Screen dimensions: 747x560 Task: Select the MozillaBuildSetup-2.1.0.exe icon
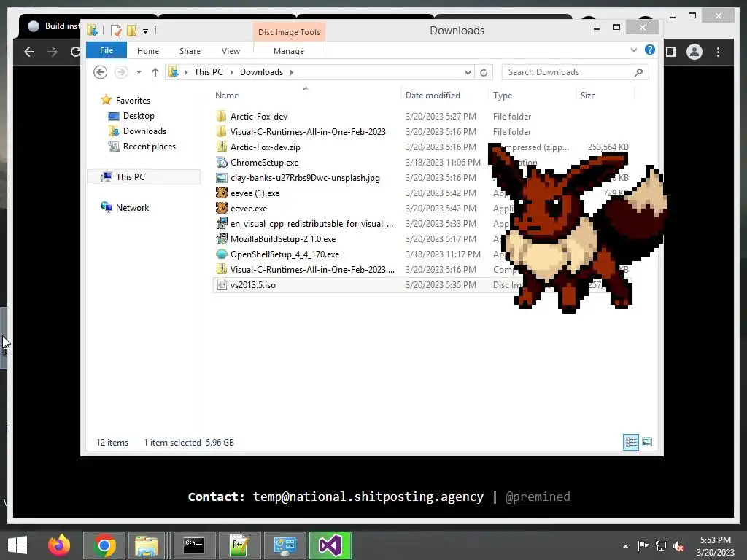click(221, 238)
